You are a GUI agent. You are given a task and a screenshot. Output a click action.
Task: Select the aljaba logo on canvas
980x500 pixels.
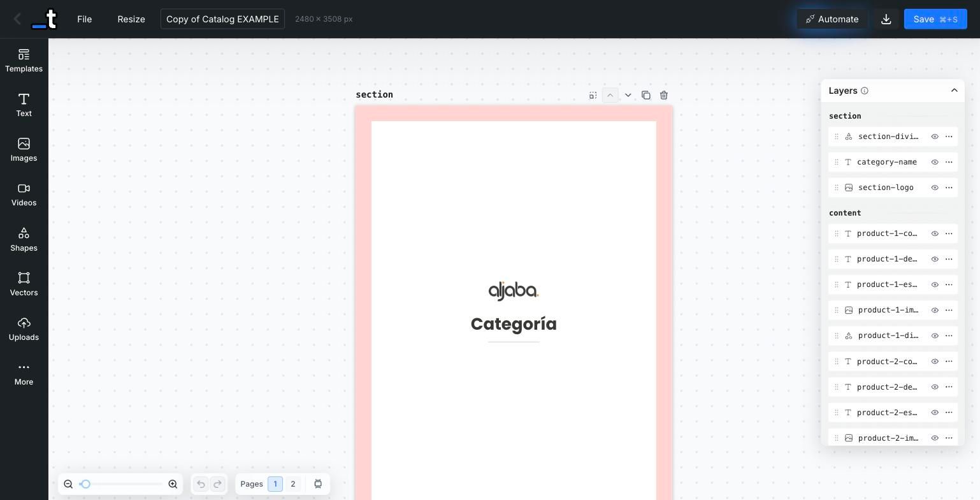click(x=514, y=291)
